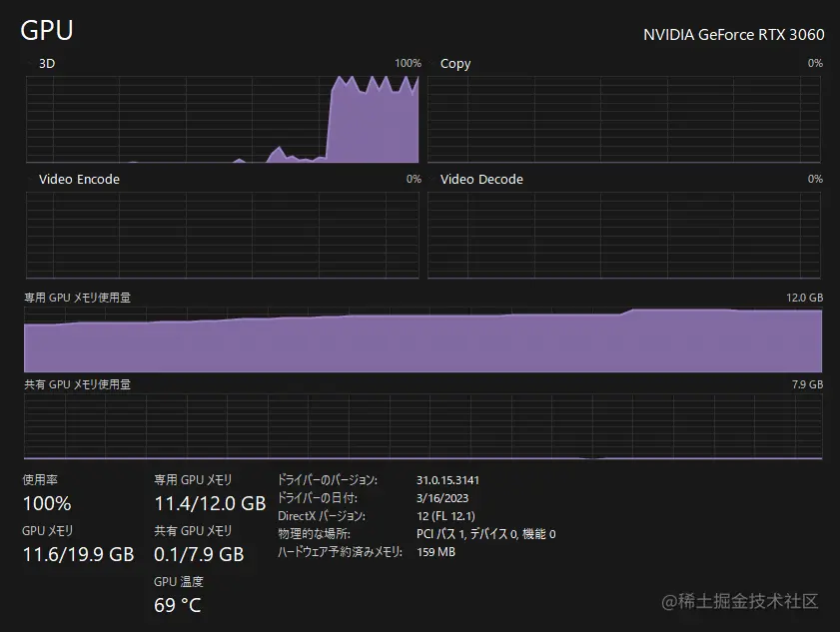
Task: Click the 共有 GPU メモリ使用量 graph
Action: 423,427
